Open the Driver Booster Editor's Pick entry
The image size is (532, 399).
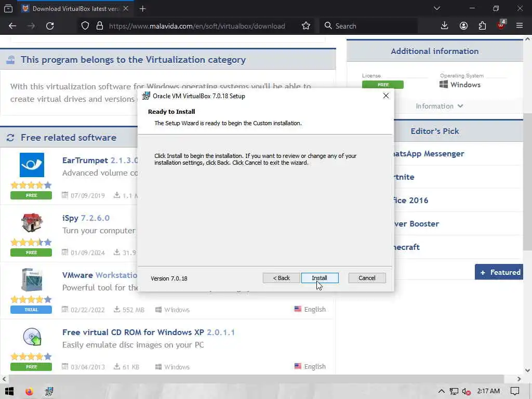pyautogui.click(x=416, y=223)
